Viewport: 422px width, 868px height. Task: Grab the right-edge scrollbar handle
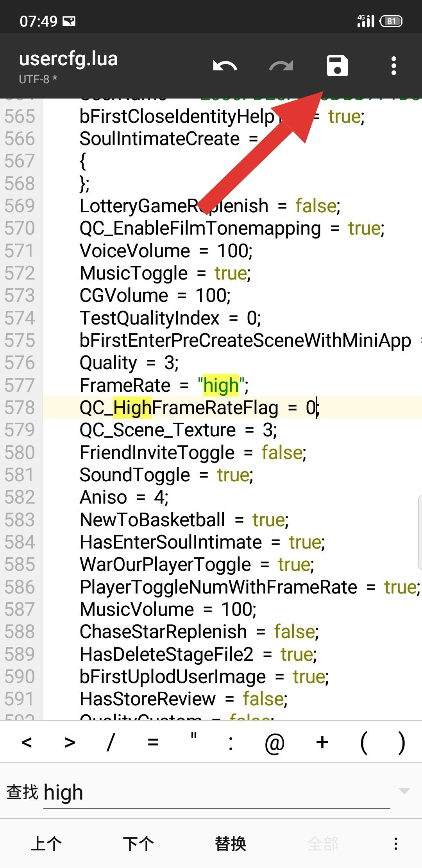[420, 532]
